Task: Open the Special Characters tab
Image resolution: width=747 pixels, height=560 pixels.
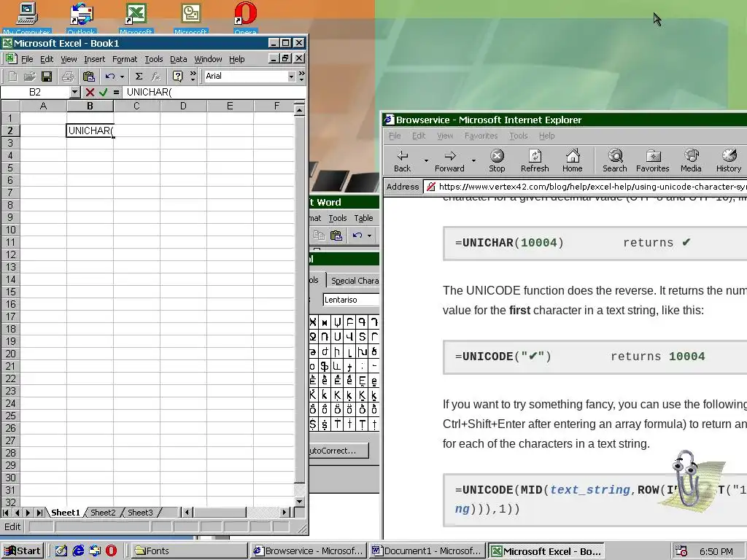Action: 354,281
